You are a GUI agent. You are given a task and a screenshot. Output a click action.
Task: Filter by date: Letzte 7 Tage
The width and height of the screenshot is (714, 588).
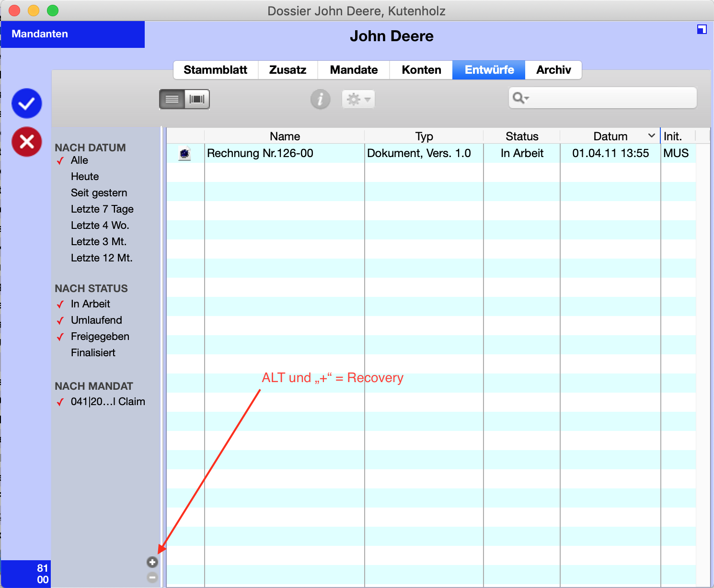(x=102, y=209)
